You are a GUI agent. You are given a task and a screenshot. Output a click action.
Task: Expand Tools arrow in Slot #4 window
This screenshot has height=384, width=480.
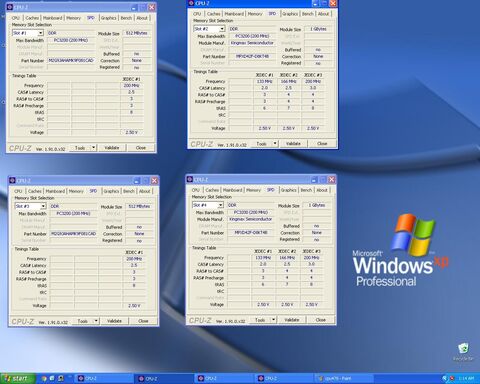pyautogui.click(x=274, y=320)
